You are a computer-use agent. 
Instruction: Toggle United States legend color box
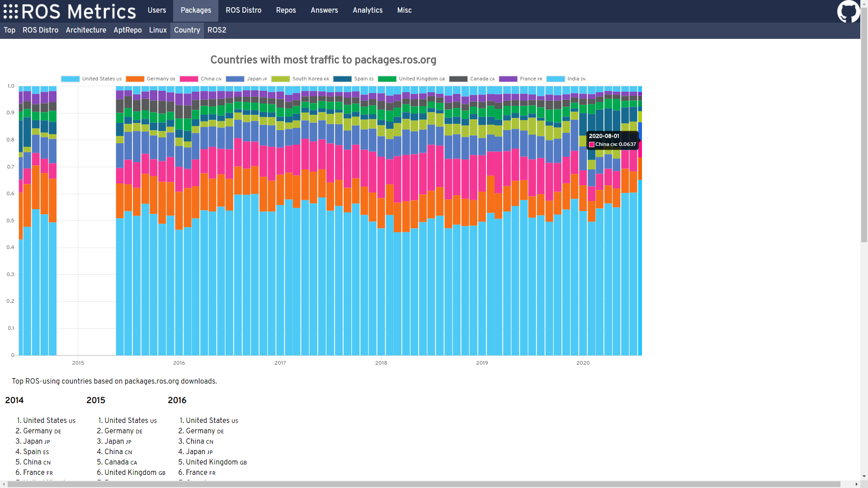tap(70, 79)
